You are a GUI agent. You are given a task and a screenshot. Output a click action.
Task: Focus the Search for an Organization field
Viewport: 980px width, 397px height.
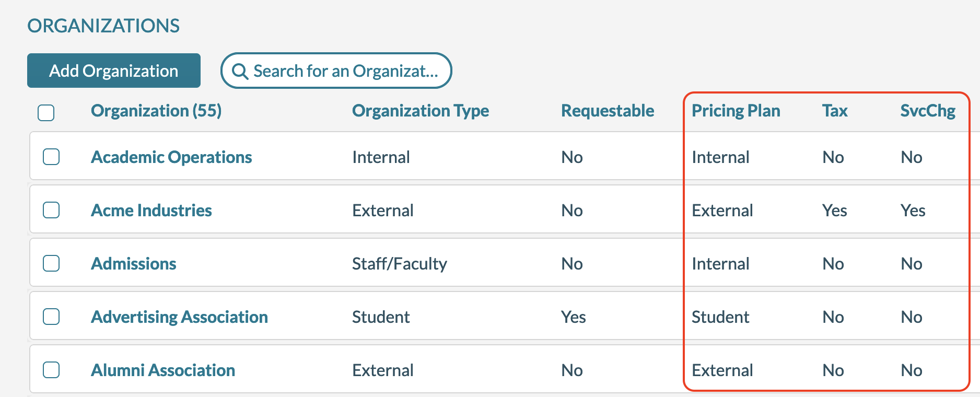coord(345,71)
